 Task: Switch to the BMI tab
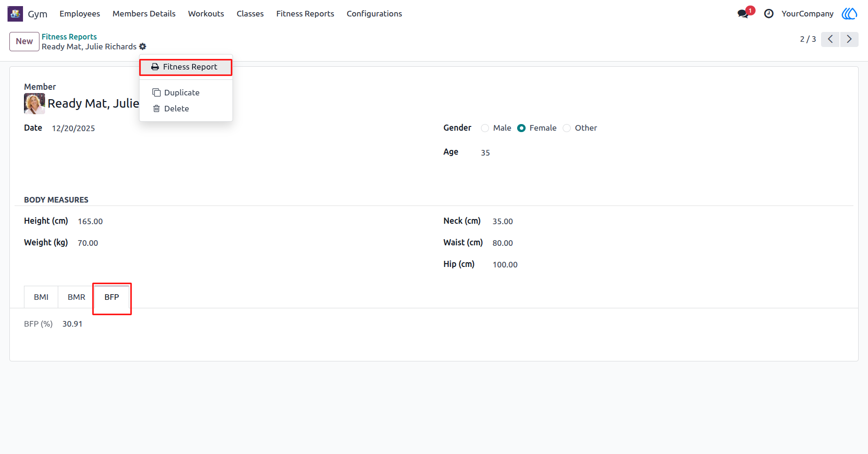click(41, 297)
